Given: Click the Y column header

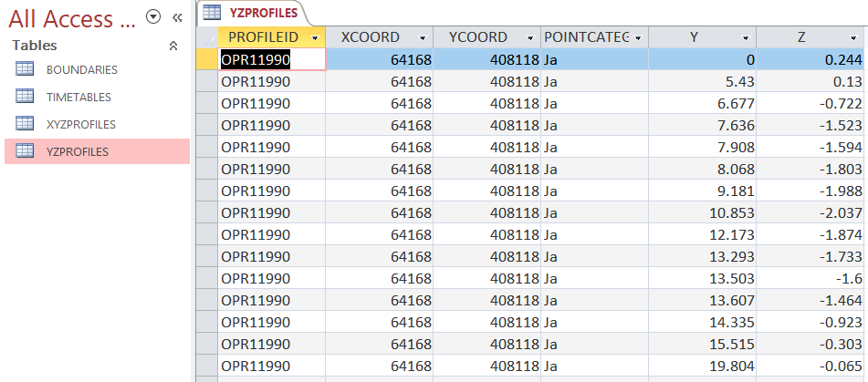Looking at the screenshot, I should click(694, 37).
